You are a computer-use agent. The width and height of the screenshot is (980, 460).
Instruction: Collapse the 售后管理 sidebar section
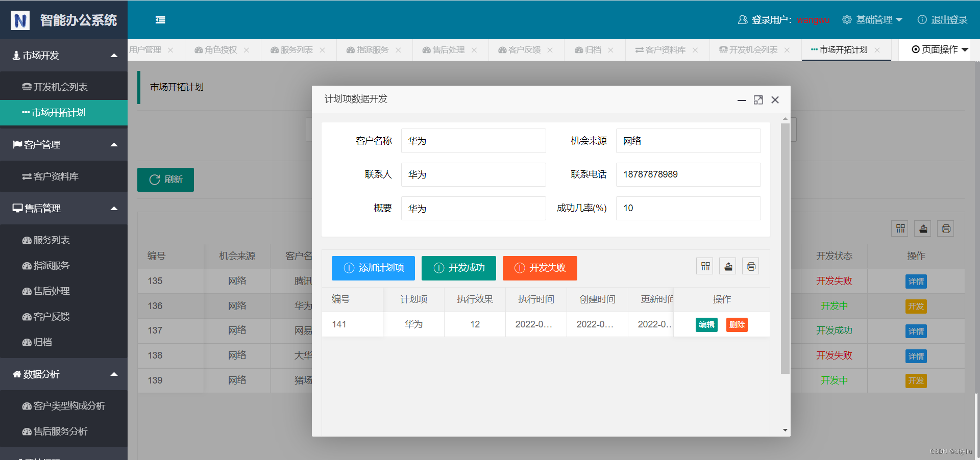[64, 208]
